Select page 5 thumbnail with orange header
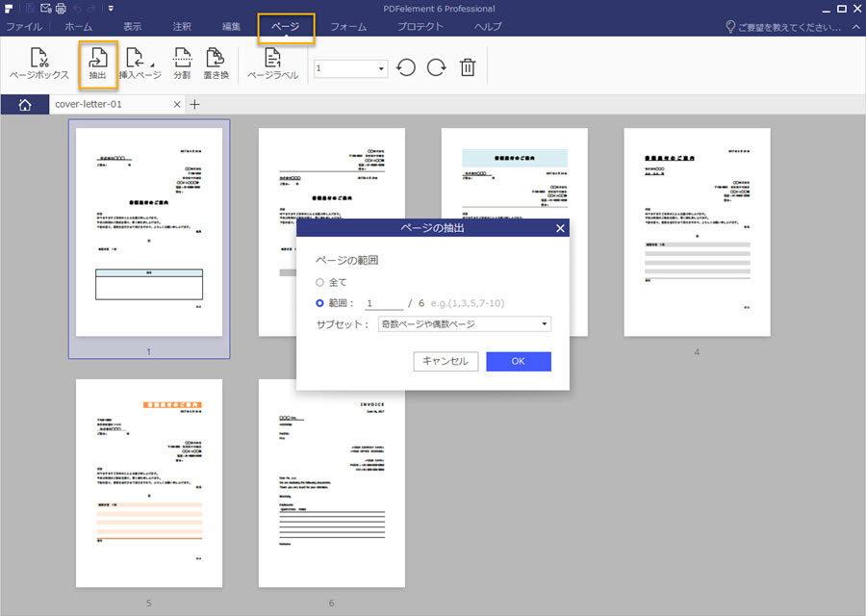This screenshot has height=616, width=866. pyautogui.click(x=149, y=483)
